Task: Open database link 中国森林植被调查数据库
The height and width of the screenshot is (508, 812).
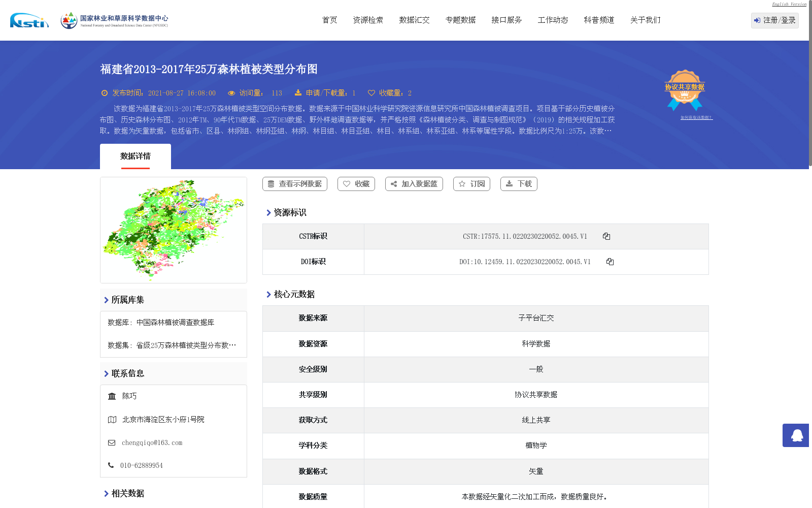Action: [x=175, y=323]
